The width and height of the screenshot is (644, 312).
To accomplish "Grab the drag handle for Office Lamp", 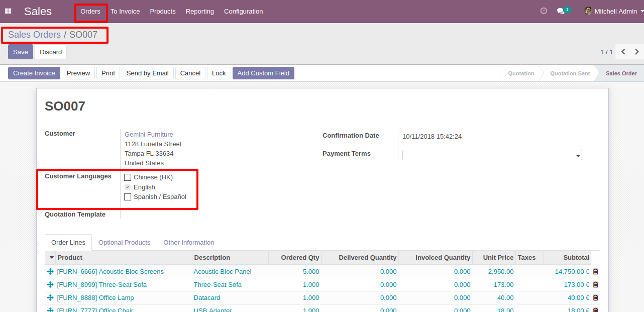I will 50,298.
